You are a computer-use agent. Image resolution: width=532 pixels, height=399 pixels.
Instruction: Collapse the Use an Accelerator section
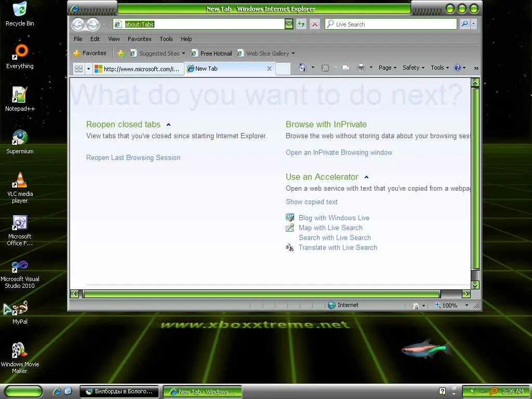366,177
